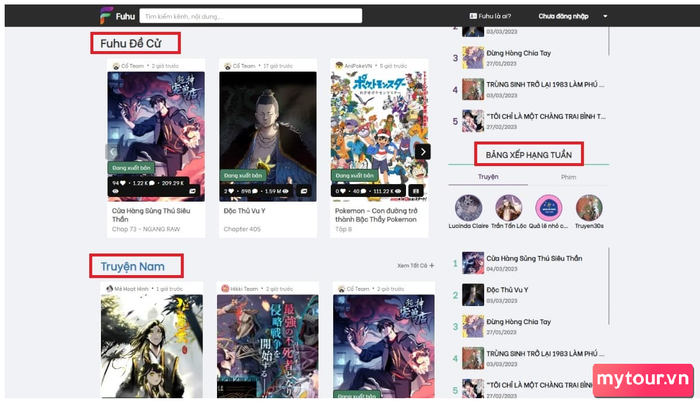Open upper list rank 4 TRÙNG SINH TRỞ LẠI 1983

pos(545,84)
